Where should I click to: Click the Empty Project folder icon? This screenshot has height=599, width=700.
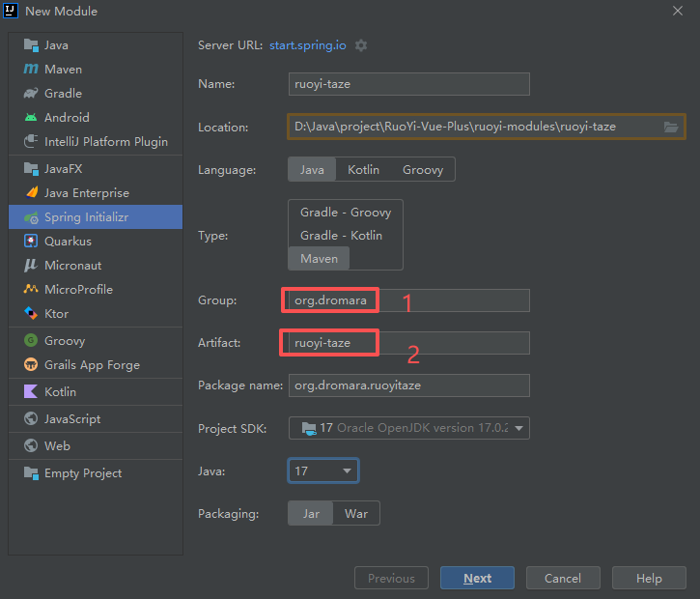click(x=31, y=473)
